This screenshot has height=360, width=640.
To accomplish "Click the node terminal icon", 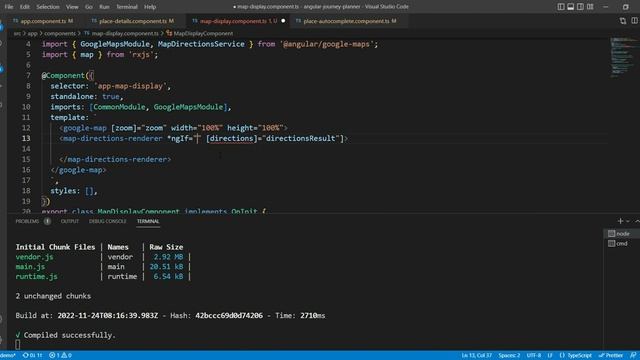I will coord(611,233).
